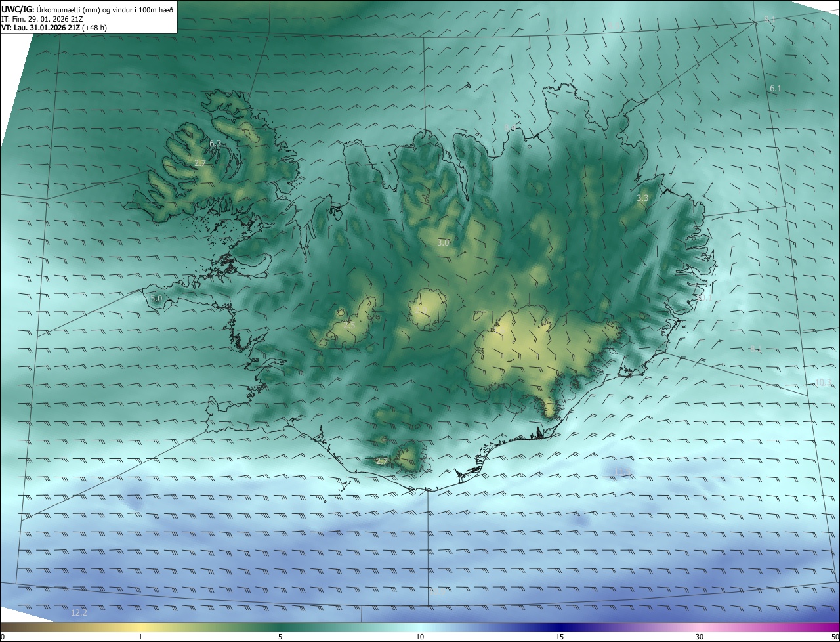Click the colorbar tick label 15
This screenshot has width=840, height=642.
pyautogui.click(x=560, y=637)
